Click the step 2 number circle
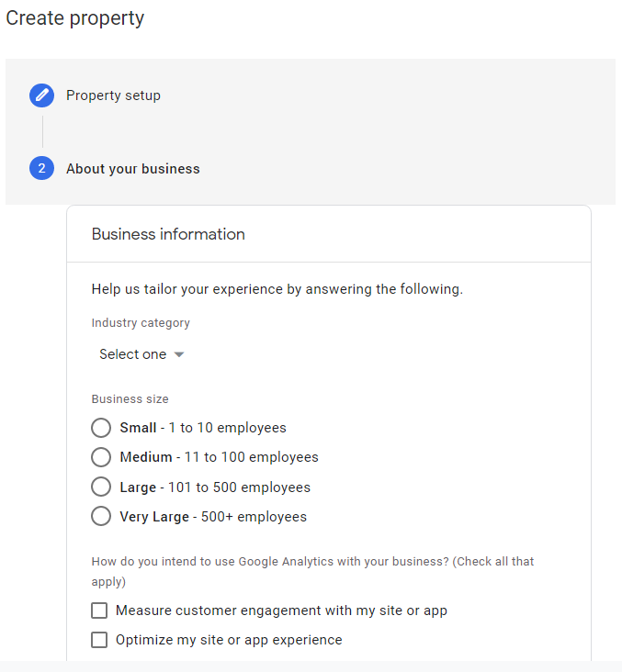The image size is (622, 672). 41,169
